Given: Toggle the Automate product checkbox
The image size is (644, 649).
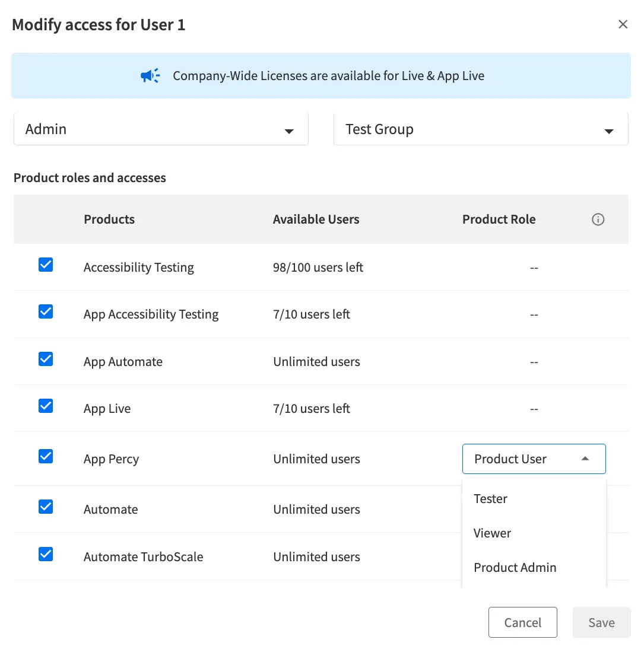Looking at the screenshot, I should pyautogui.click(x=46, y=507).
